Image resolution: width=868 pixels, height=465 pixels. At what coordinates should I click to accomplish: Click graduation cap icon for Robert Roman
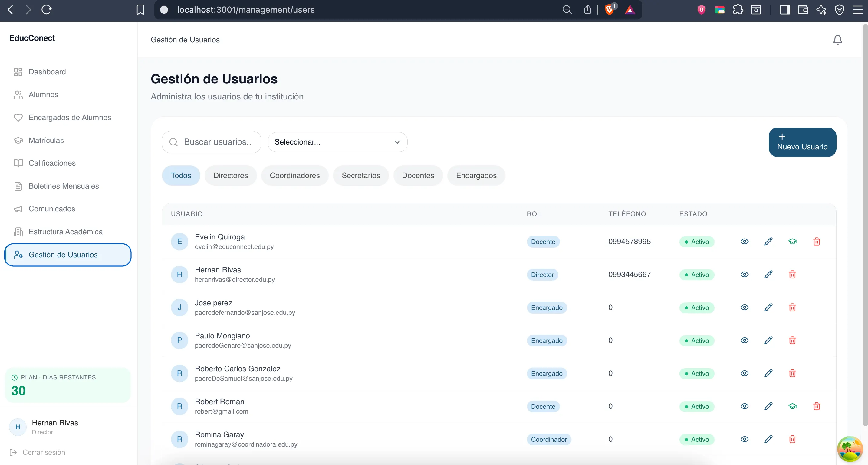(792, 406)
